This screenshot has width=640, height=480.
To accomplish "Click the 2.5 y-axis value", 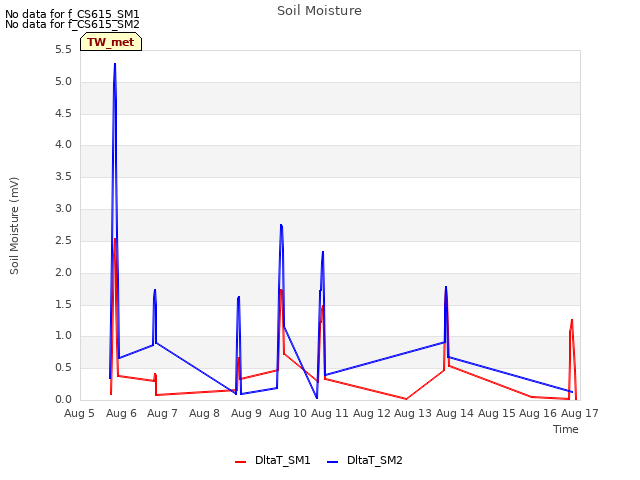I will coord(63,240).
